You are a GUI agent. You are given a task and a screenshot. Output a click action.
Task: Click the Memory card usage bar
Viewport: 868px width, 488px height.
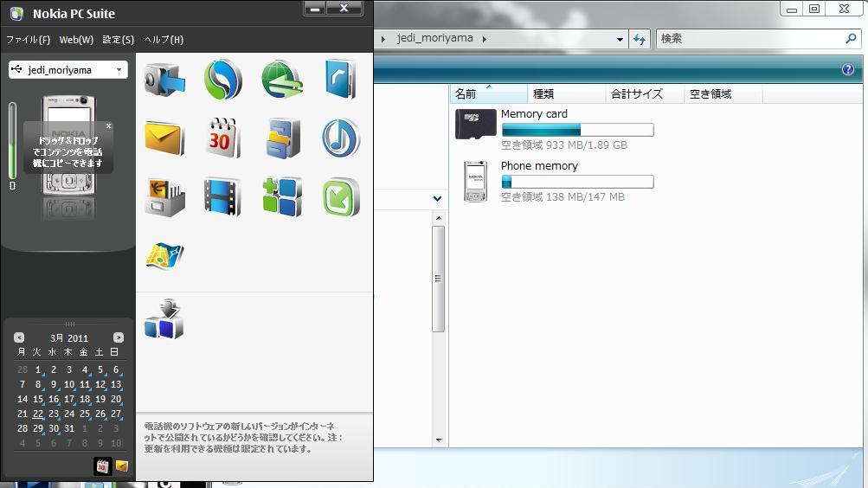click(577, 130)
